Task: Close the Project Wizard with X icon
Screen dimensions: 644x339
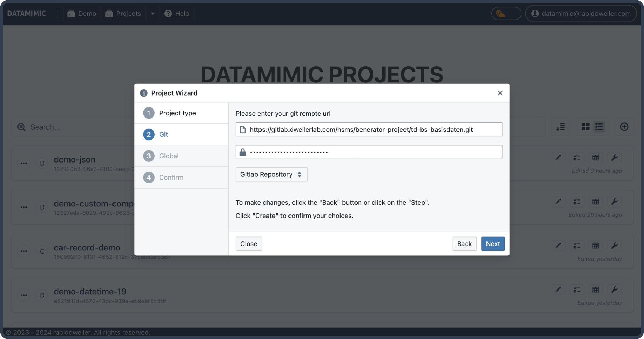Action: point(500,93)
